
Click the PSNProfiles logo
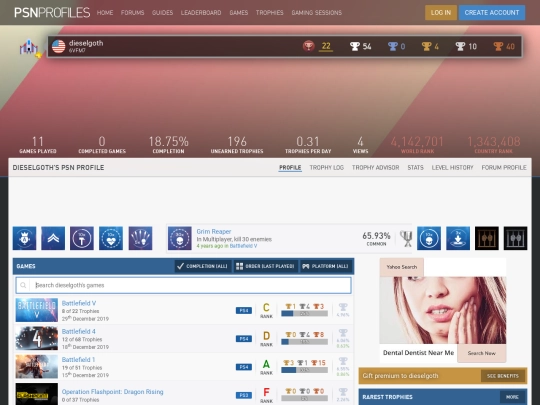point(52,12)
